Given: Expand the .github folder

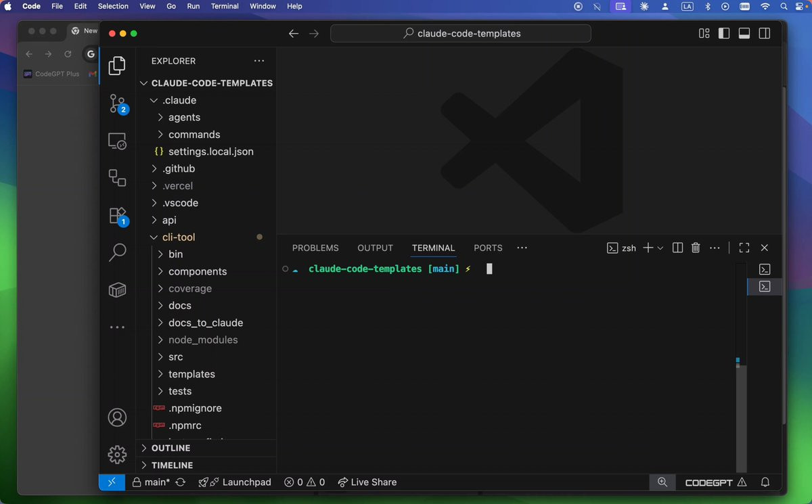Looking at the screenshot, I should tap(206, 168).
